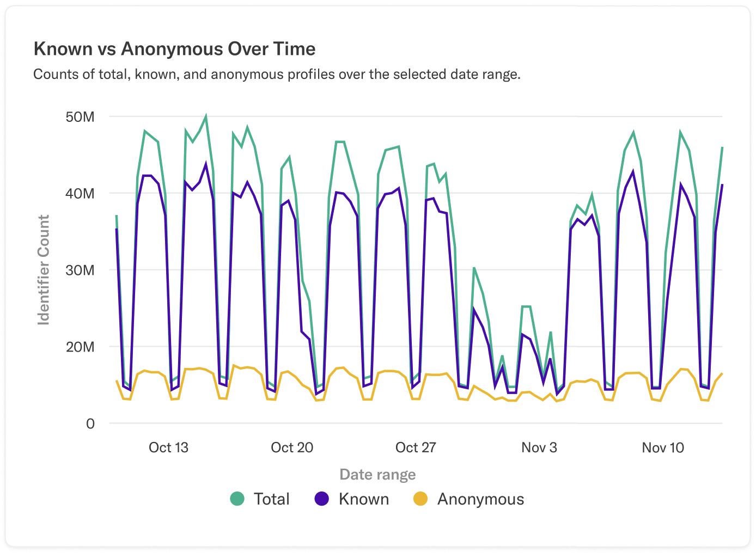Click the yellow Anonymous legend dot
This screenshot has height=553, width=756.
click(420, 499)
